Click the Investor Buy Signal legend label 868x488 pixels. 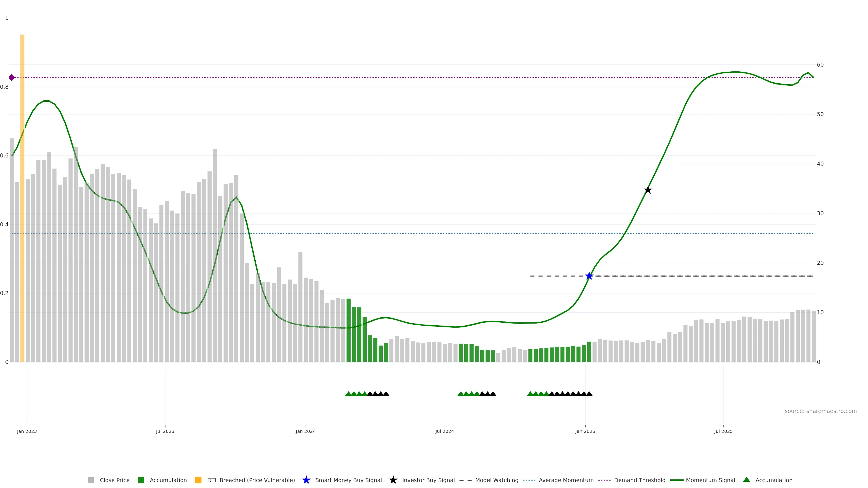(428, 480)
